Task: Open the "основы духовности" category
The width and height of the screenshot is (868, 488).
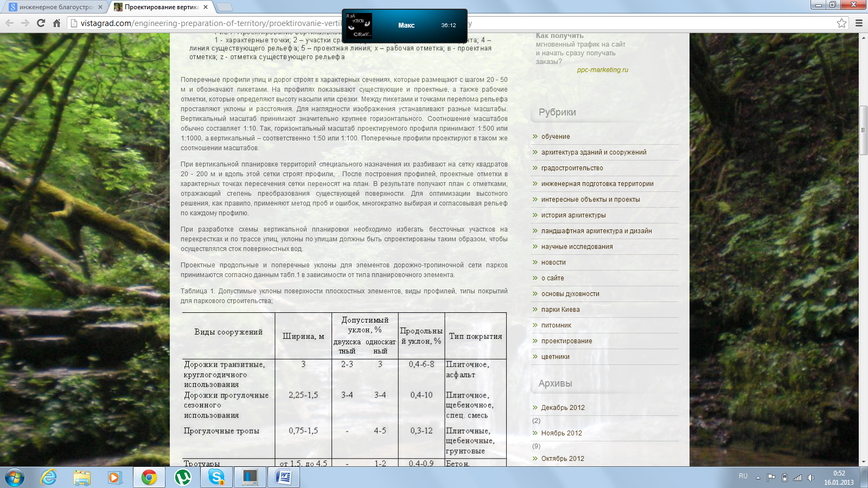Action: [x=570, y=294]
